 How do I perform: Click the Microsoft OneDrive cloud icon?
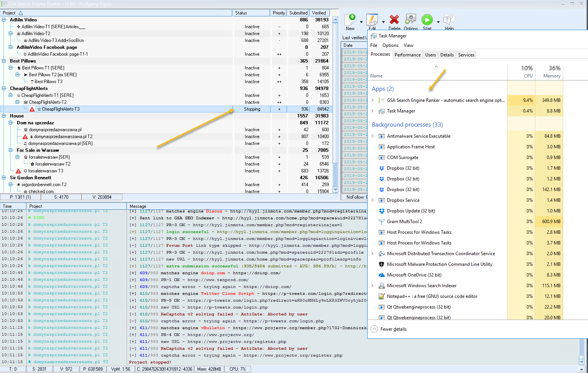381,275
